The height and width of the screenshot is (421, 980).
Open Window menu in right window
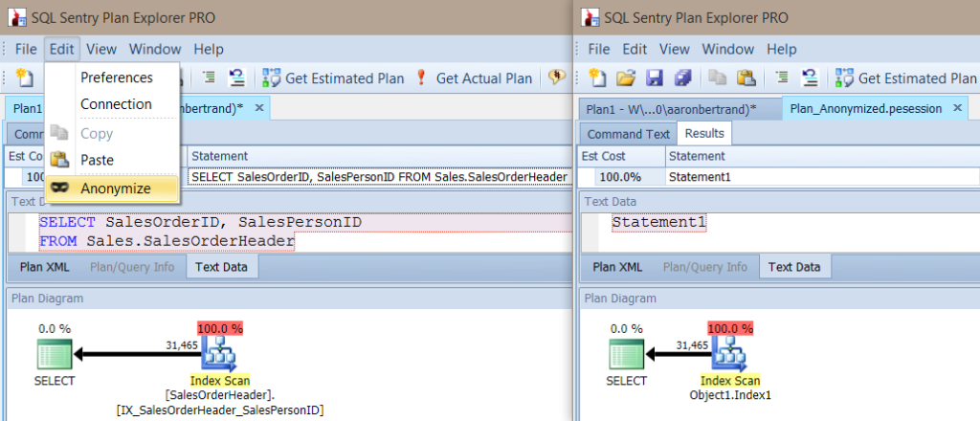pos(728,50)
